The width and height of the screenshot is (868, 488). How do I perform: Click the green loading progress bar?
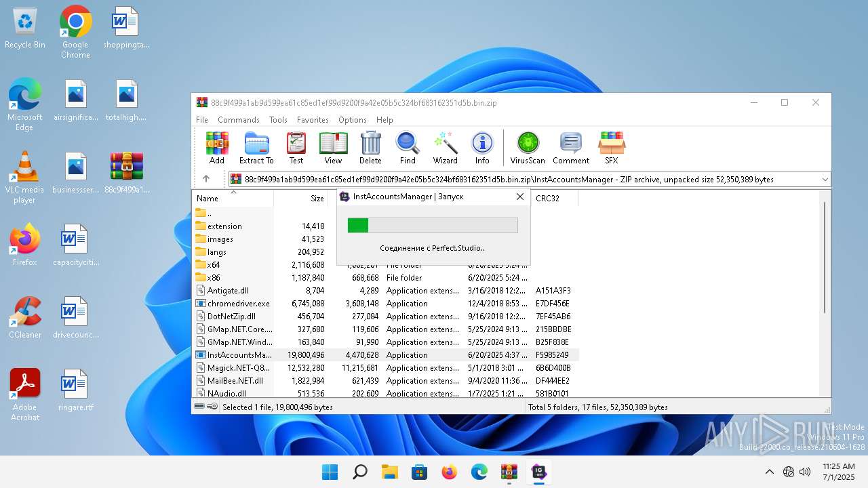point(433,225)
